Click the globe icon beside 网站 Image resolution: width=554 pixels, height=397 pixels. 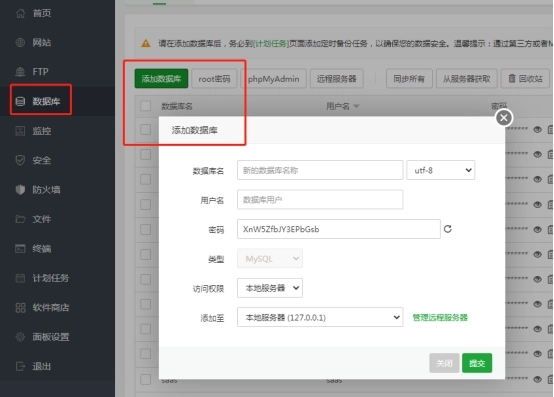click(x=20, y=43)
